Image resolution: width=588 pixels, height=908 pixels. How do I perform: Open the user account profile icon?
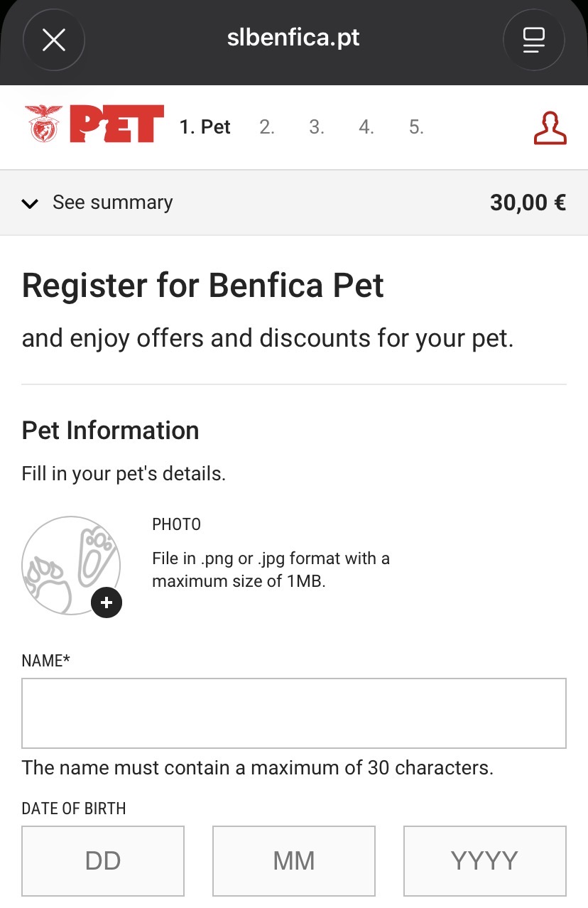550,128
